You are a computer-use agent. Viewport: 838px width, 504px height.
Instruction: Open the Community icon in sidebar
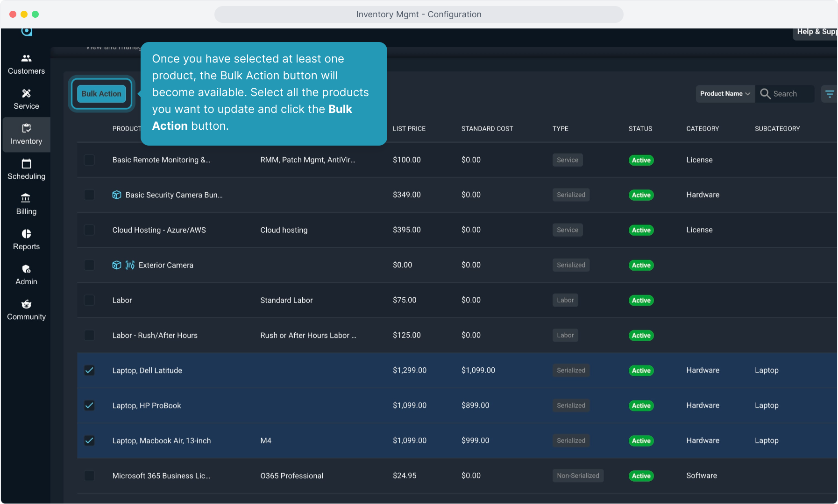[x=26, y=304]
